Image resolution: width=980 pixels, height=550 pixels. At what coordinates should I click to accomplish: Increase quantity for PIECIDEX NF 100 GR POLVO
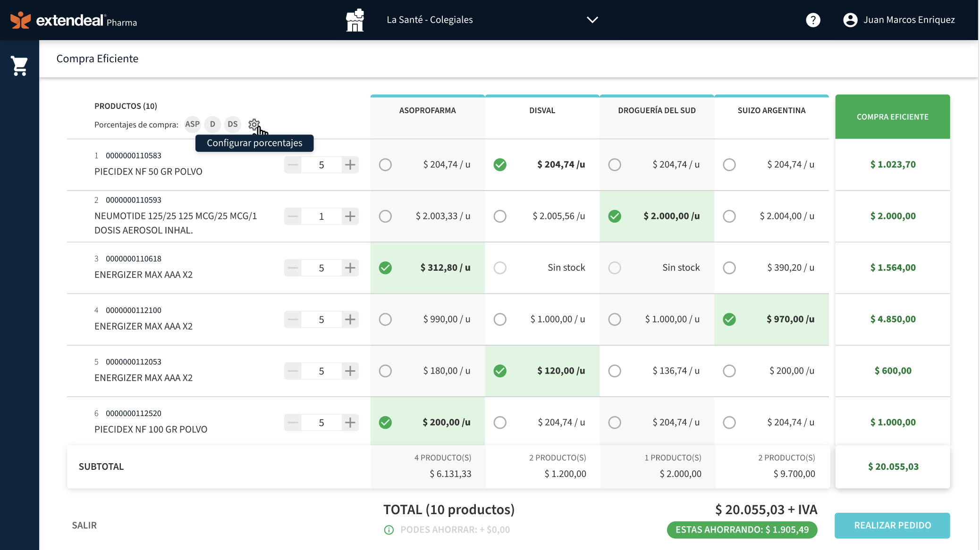(x=350, y=422)
